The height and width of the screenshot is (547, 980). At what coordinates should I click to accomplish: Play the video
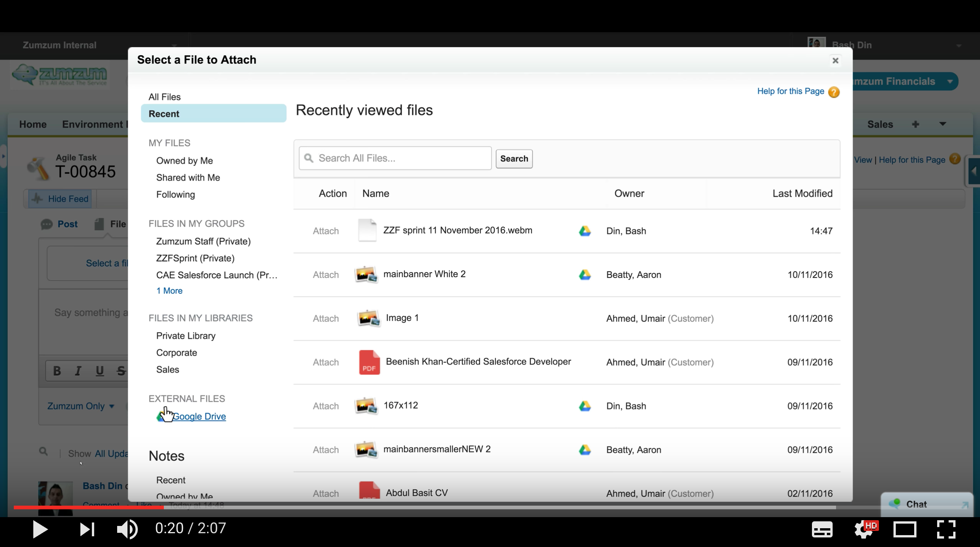point(40,529)
